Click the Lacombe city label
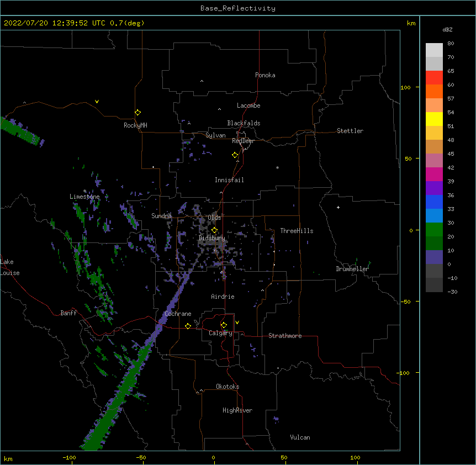The height and width of the screenshot is (465, 476). coord(248,105)
